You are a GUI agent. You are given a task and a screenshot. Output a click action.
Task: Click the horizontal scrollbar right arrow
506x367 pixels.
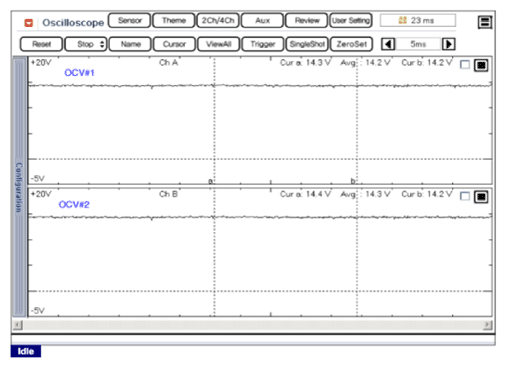(488, 325)
